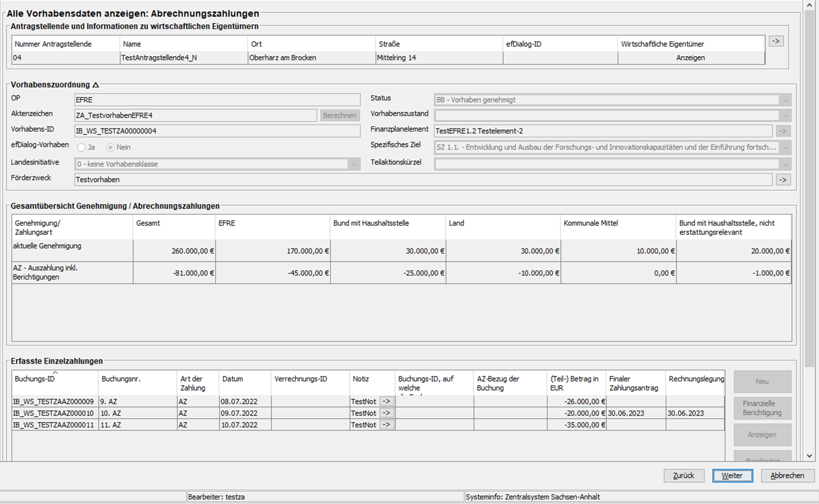The width and height of the screenshot is (819, 504).
Task: Click the 'aktuelle Genehmigung' row label
Action: tap(47, 246)
